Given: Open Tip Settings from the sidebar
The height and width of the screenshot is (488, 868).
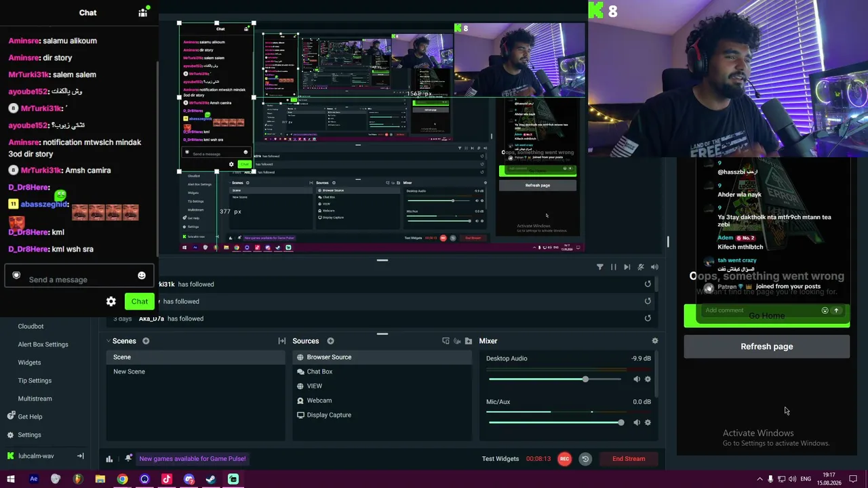Looking at the screenshot, I should point(35,381).
